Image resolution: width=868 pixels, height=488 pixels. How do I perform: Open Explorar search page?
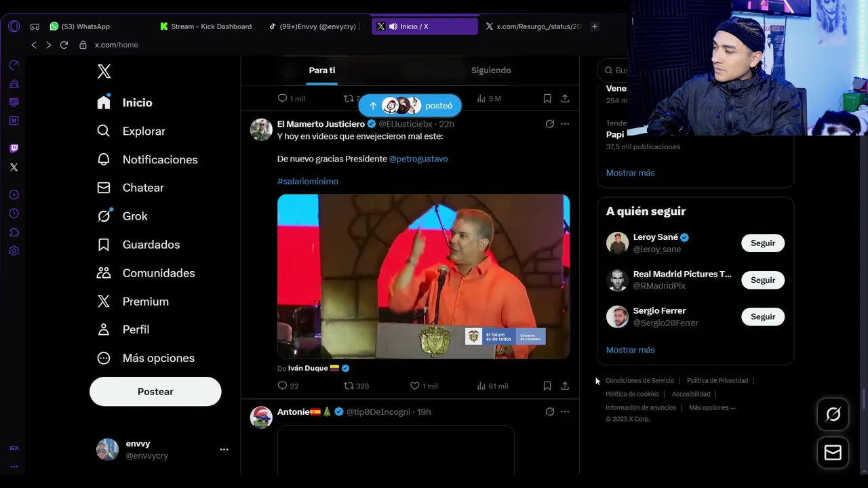131,131
